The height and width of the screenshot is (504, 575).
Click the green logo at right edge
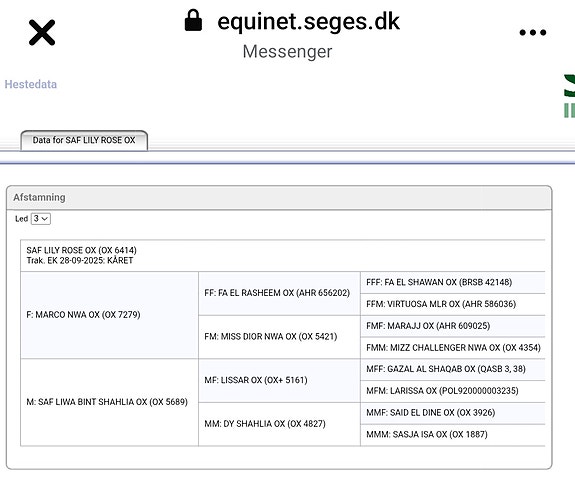click(569, 96)
